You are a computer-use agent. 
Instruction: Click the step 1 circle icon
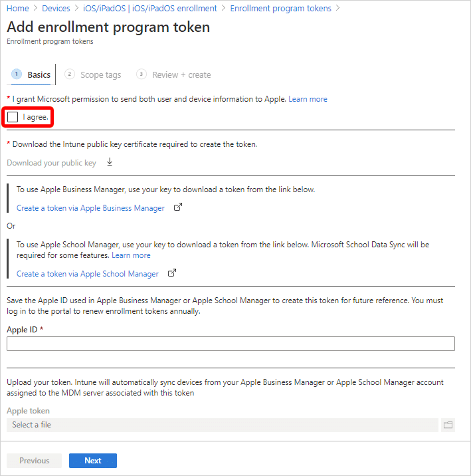point(17,74)
